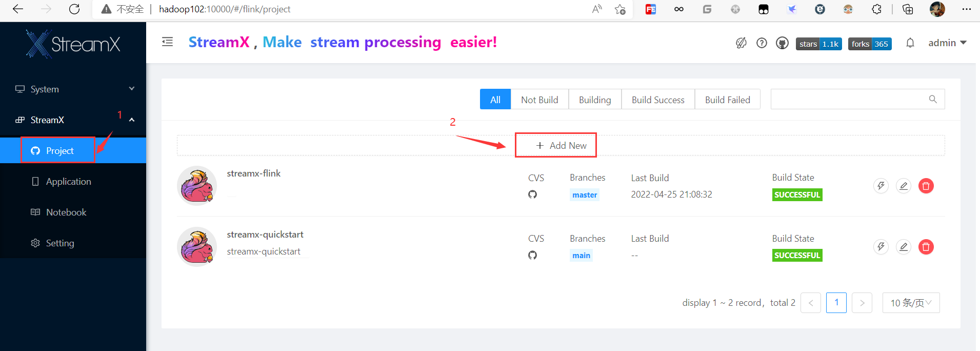Open the browser profile avatar

(x=937, y=9)
